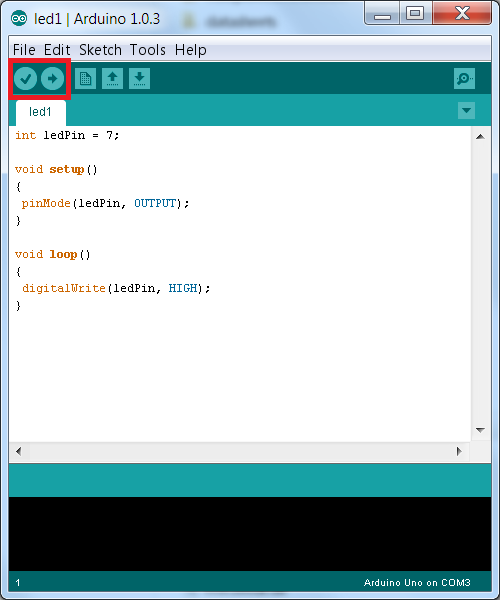The width and height of the screenshot is (500, 600).
Task: Click the 'int ledPin = 7;' line
Action: pos(67,135)
